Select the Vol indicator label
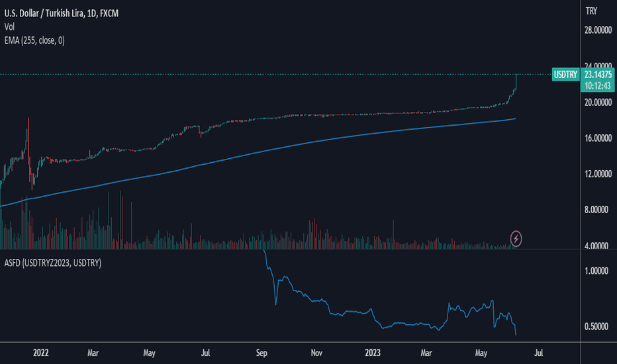Screen dimensions: 617x364 pyautogui.click(x=9, y=26)
